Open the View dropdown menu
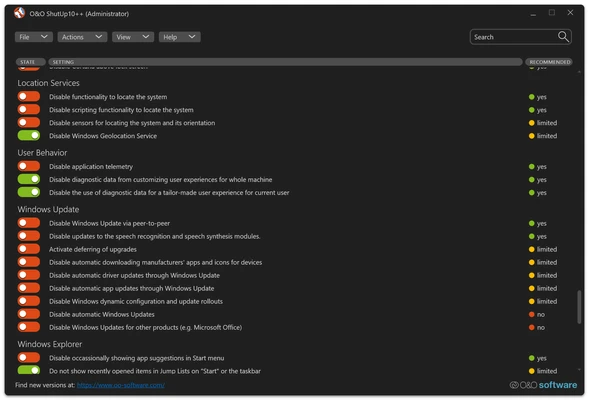Image resolution: width=589 pixels, height=400 pixels. click(x=133, y=37)
